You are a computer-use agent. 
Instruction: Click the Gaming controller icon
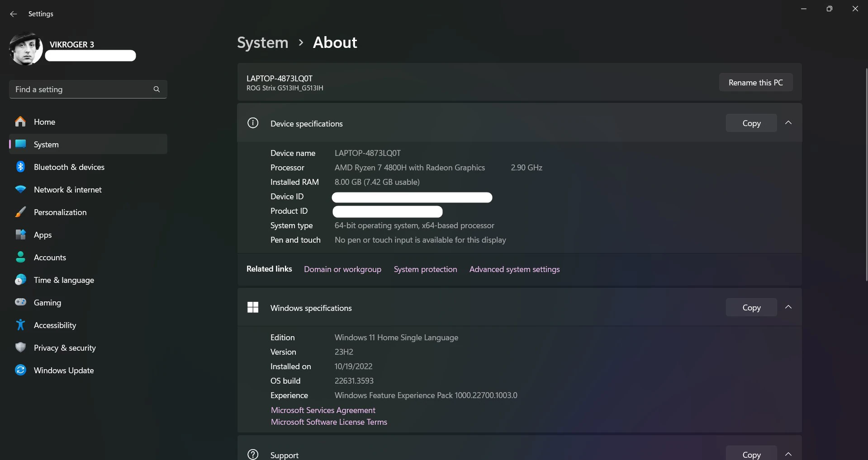pyautogui.click(x=20, y=302)
